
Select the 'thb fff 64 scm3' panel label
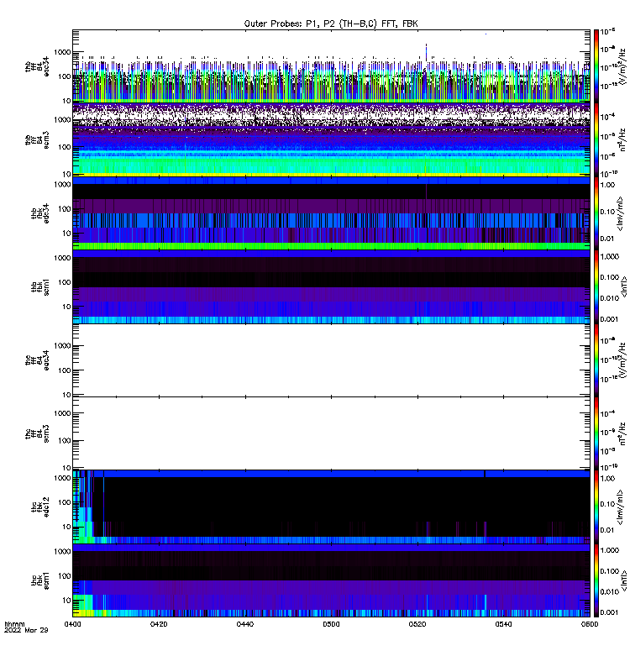tap(37, 139)
